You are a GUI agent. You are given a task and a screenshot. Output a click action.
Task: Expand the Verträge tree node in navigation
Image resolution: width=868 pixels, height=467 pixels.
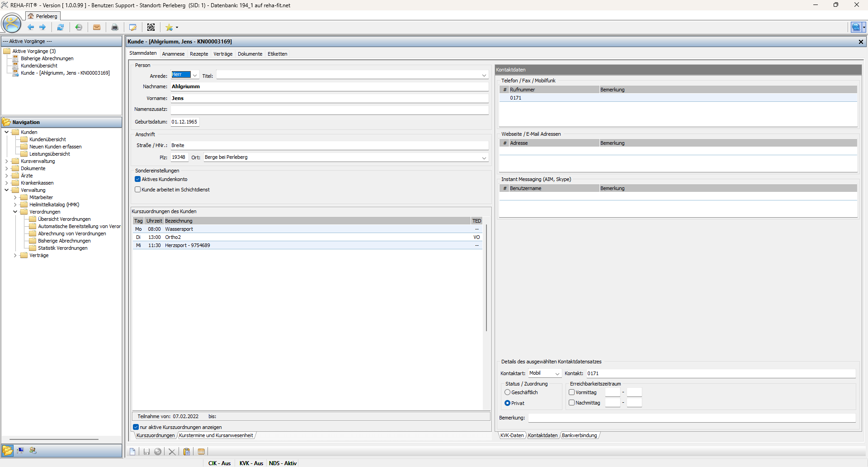point(15,255)
